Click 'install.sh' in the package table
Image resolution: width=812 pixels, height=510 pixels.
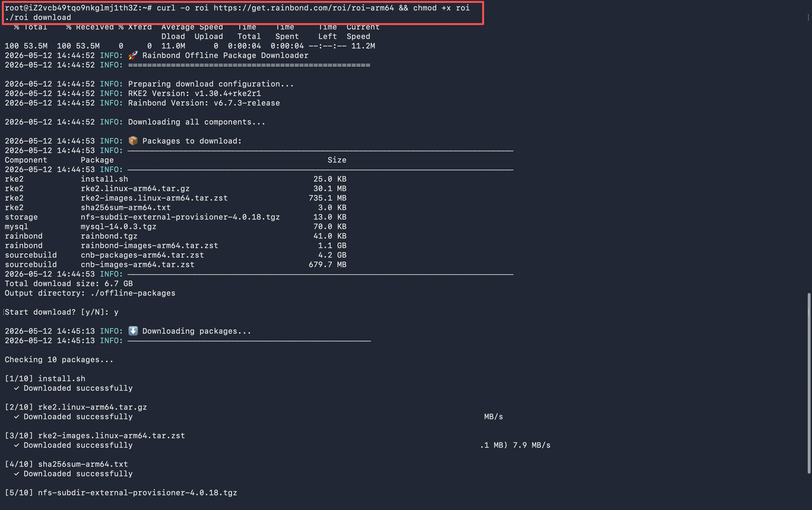point(104,179)
